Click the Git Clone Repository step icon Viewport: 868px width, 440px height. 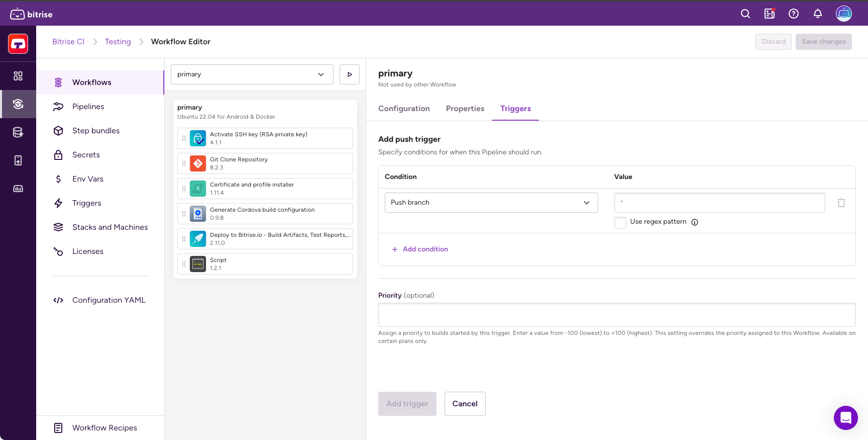point(198,163)
